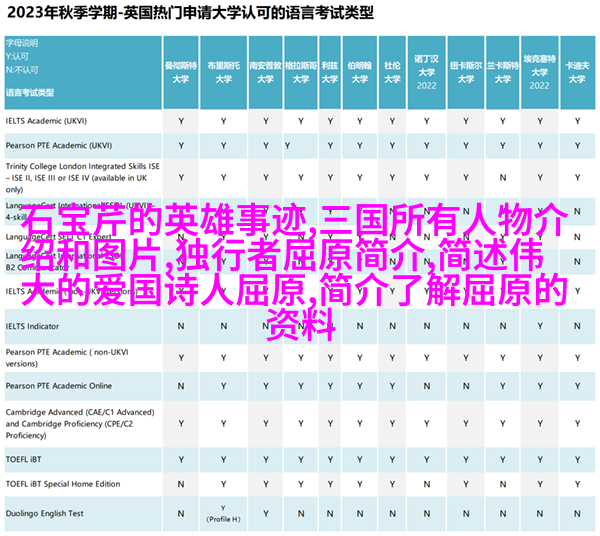Click the 格拉斯哥大学 column header
Viewport: 600px width, 536px height.
301,72
